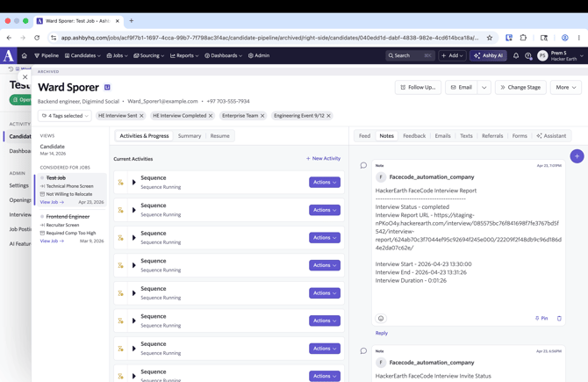Viewport: 588px width, 382px height.
Task: Click the browser address bar
Action: (x=269, y=38)
